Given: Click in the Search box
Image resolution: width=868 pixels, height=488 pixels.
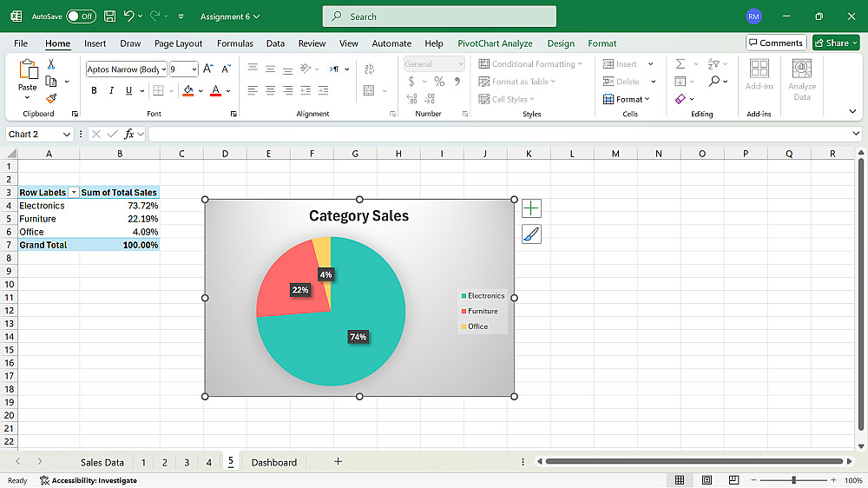Looking at the screenshot, I should tap(439, 16).
